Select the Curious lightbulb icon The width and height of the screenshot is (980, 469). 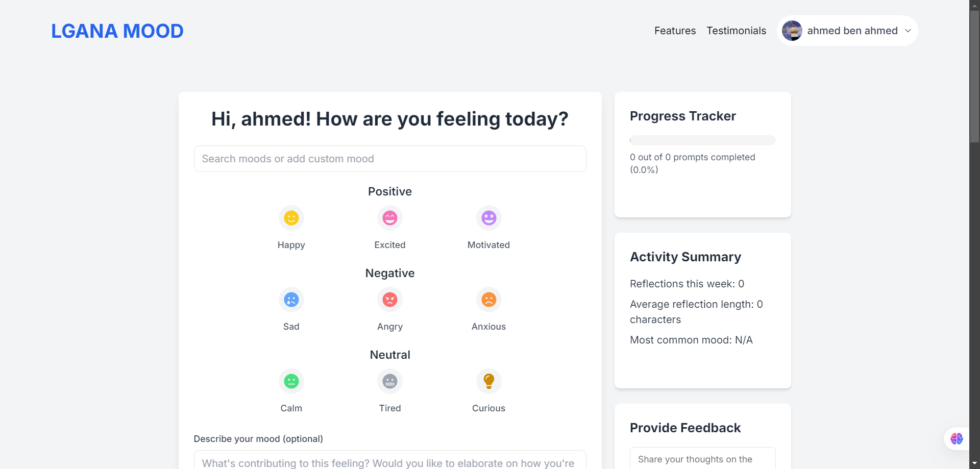(x=488, y=382)
